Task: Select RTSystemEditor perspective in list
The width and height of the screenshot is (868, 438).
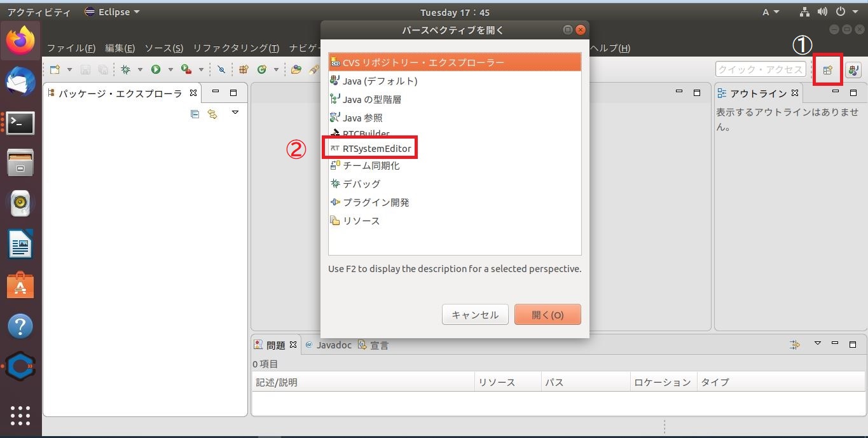Action: pyautogui.click(x=455, y=149)
